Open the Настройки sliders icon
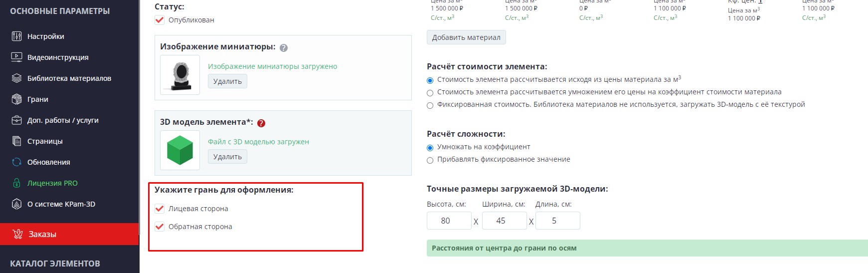Image resolution: width=868 pixels, height=273 pixels. tap(16, 36)
